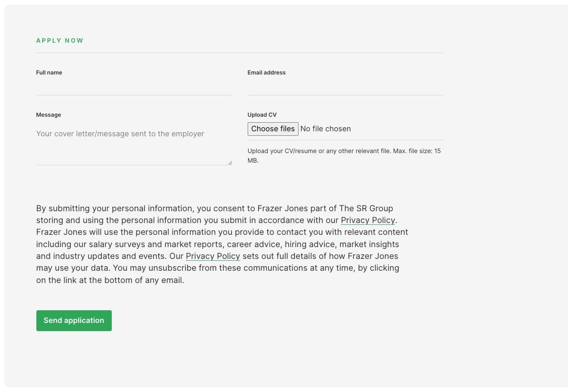Click the "Full name" field label
Image resolution: width=568 pixels, height=392 pixels.
(49, 73)
